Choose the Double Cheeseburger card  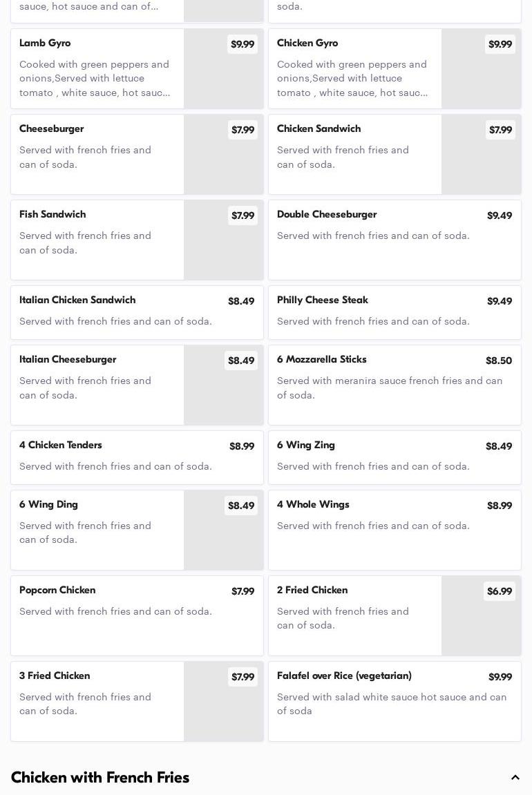pyautogui.click(x=395, y=240)
